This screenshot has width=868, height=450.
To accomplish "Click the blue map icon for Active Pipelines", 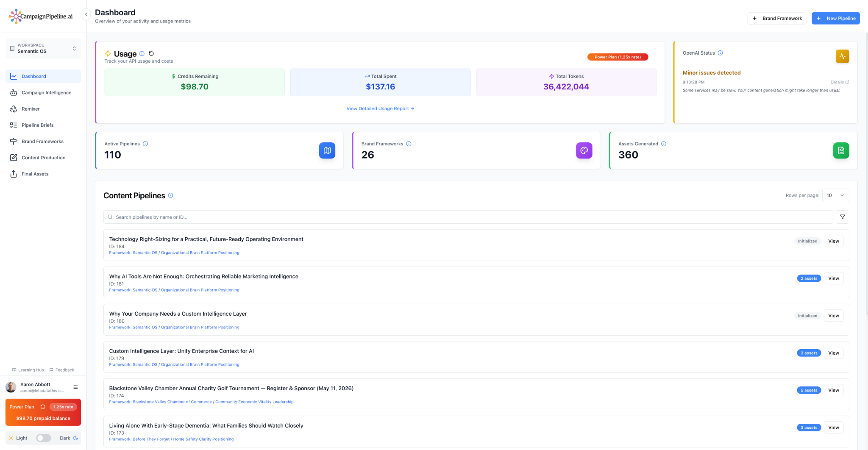I will [327, 150].
